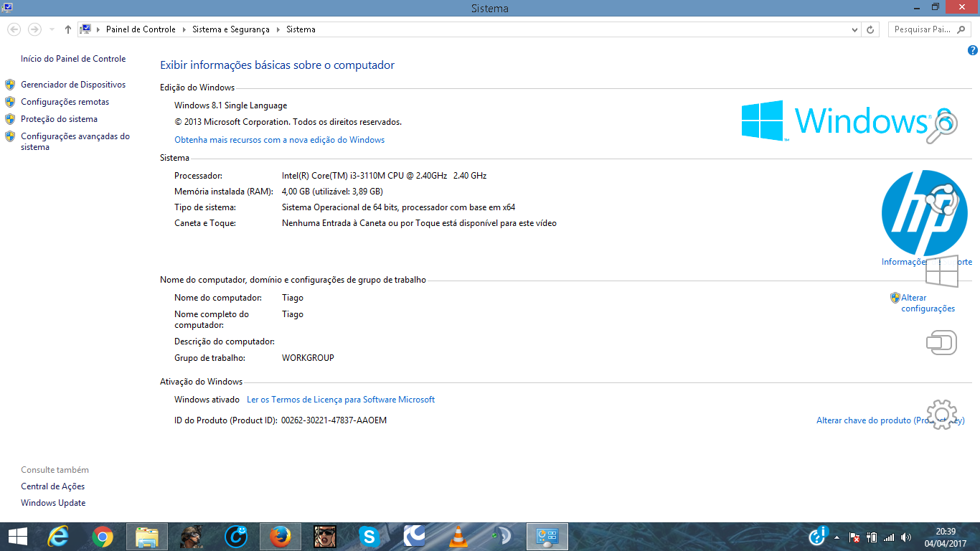This screenshot has height=551, width=980.
Task: Open the Start button on taskbar
Action: pos(18,536)
